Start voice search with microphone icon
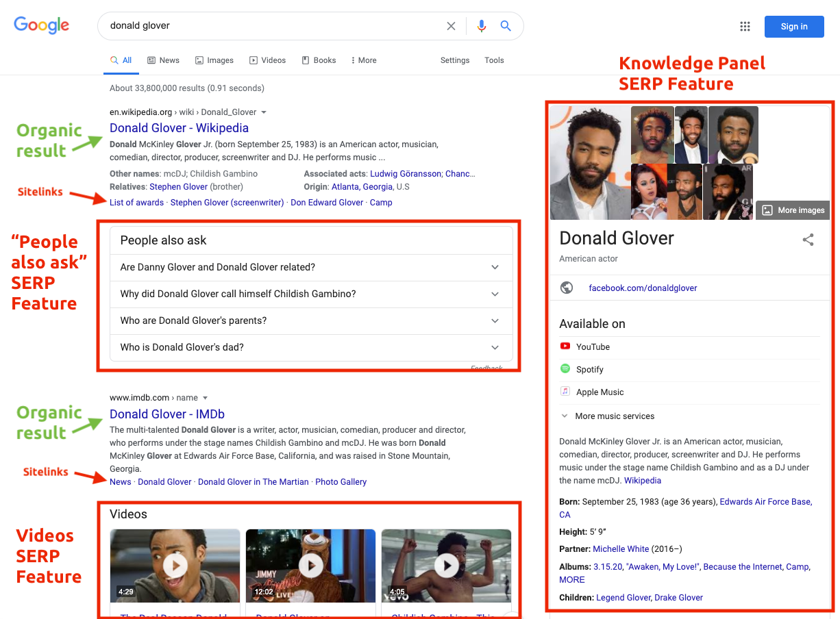 click(482, 26)
